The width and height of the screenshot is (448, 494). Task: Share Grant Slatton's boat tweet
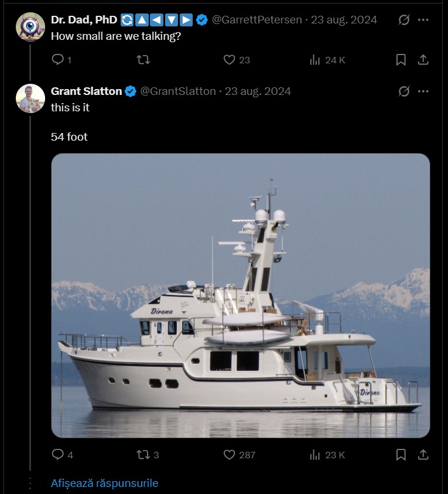click(x=423, y=455)
